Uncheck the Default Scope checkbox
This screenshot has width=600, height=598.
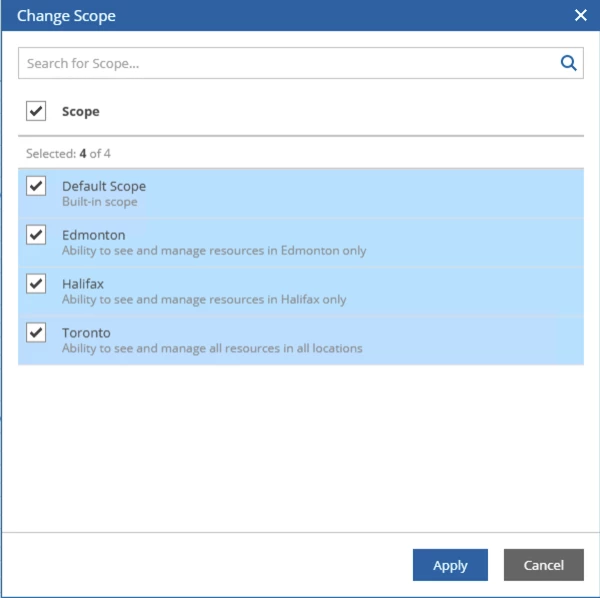pos(36,186)
